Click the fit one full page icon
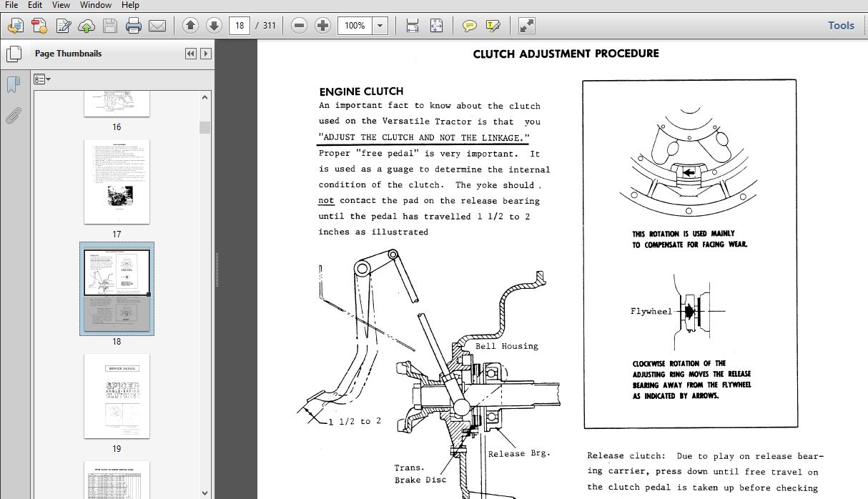The image size is (868, 499). click(437, 26)
